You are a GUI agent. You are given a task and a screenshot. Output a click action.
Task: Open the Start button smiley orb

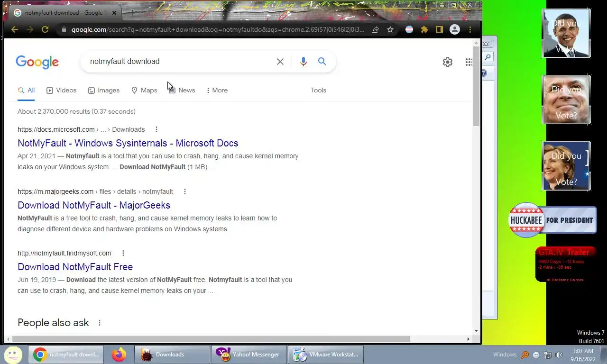[13, 354]
